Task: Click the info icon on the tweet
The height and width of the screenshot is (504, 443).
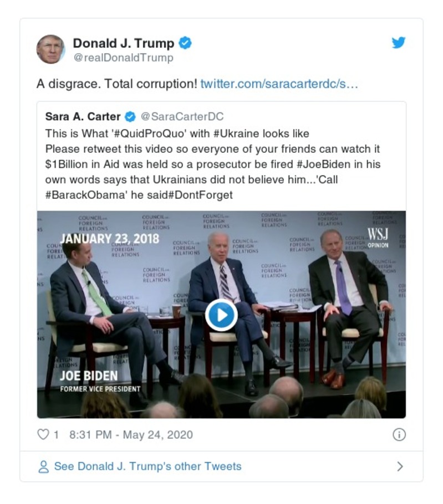Action: pos(400,435)
